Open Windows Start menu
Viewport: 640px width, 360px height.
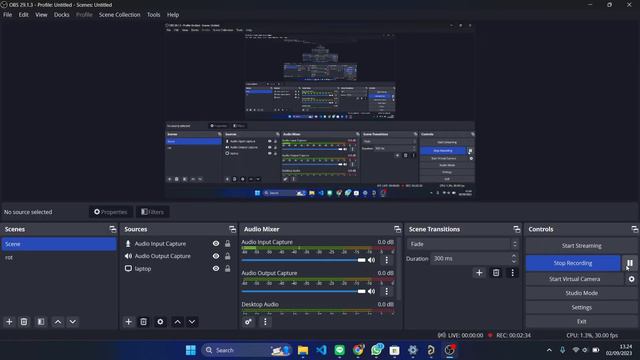click(191, 350)
